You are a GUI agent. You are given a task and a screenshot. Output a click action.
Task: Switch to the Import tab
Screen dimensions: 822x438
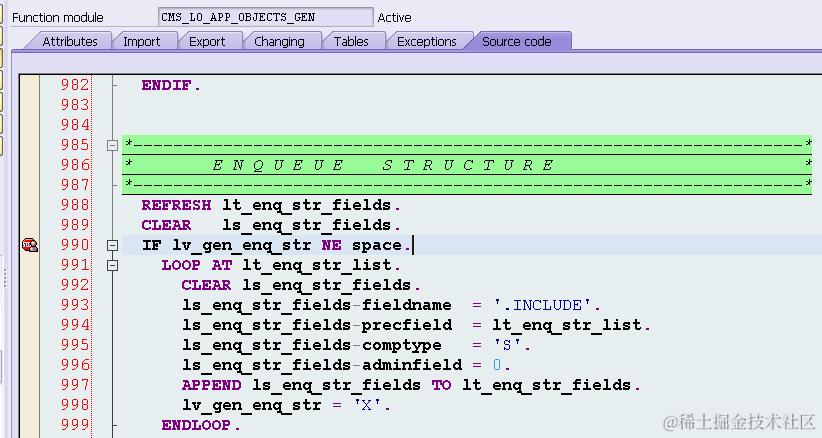tap(142, 41)
